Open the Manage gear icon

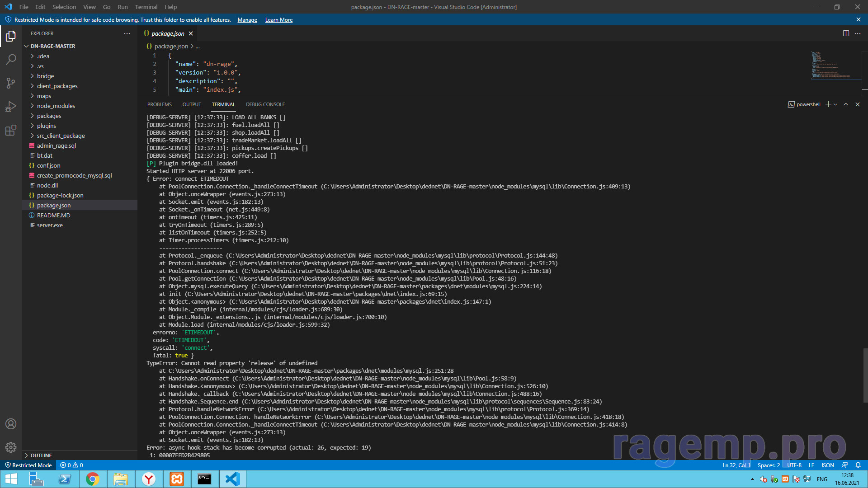tap(11, 447)
